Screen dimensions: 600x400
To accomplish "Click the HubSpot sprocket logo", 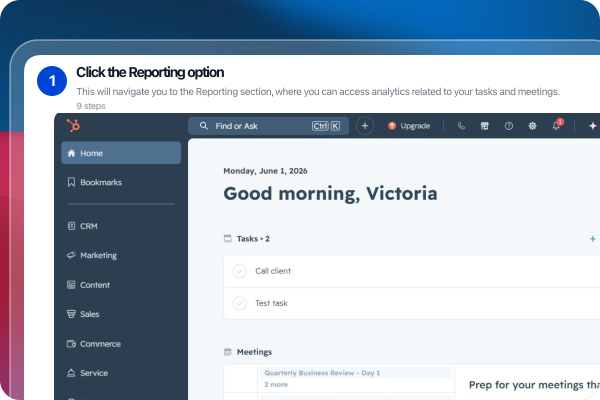I will (73, 126).
